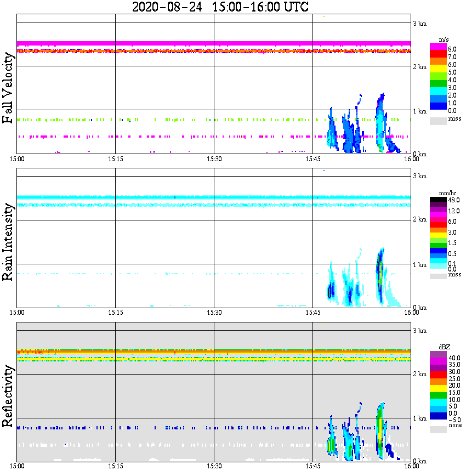Click the 15:15 time label under Rain Intensity
The image size is (466, 476).
[x=116, y=313]
